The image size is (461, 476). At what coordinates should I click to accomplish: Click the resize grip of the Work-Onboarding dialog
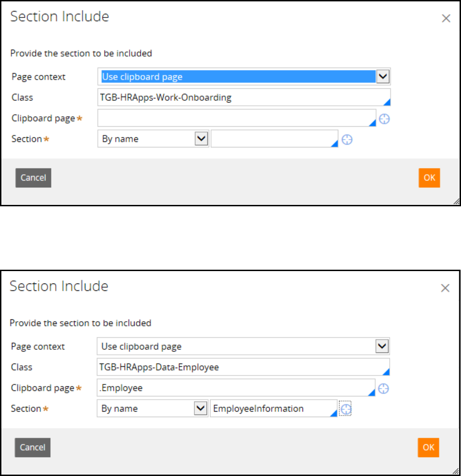455,201
